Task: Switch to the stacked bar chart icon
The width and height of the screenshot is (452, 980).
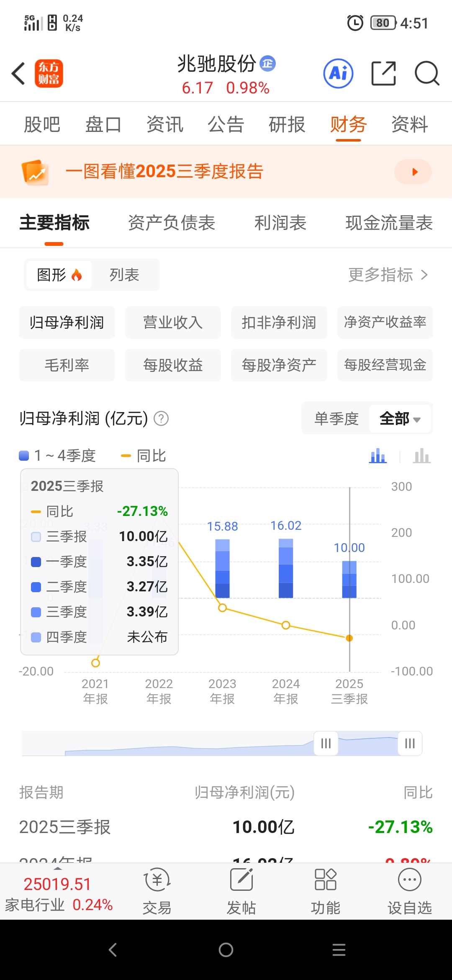Action: (378, 456)
